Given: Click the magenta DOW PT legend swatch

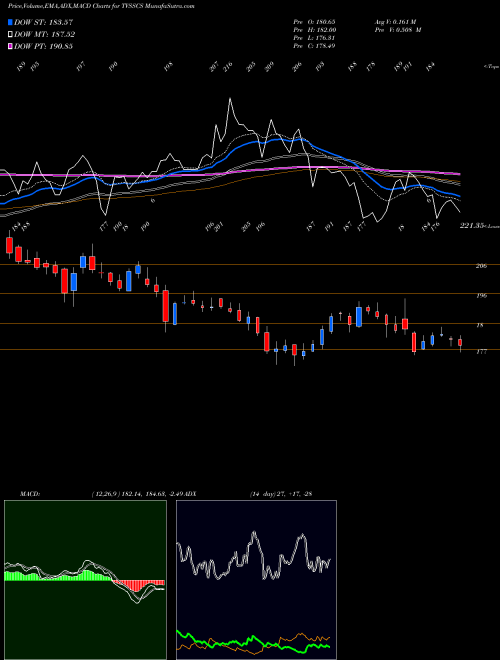Looking at the screenshot, I should pyautogui.click(x=11, y=46).
